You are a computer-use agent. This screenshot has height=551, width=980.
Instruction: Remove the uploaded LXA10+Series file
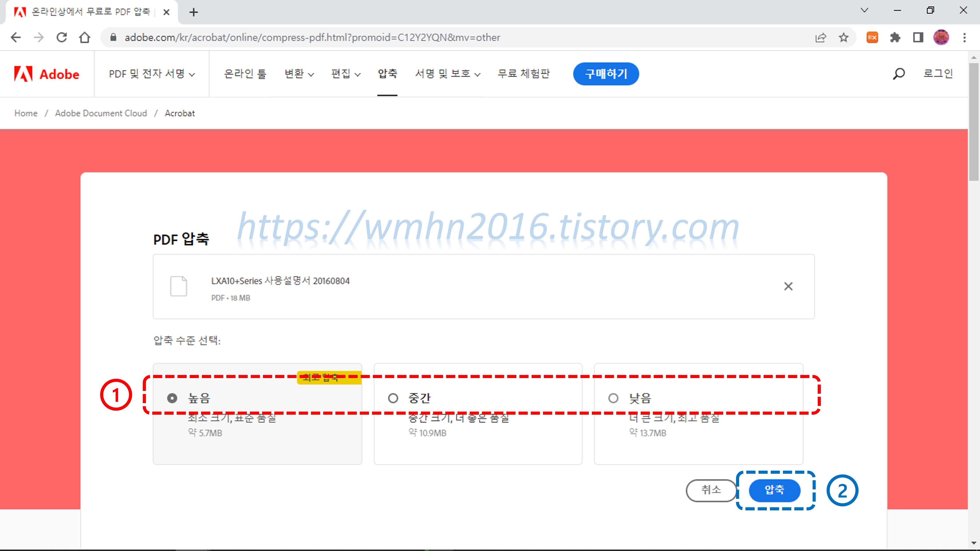[x=788, y=286]
